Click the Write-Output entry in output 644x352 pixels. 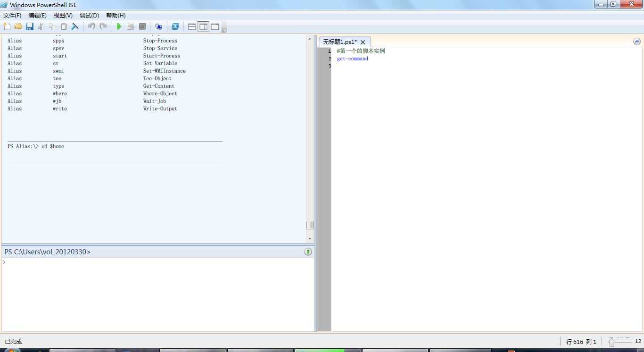160,109
